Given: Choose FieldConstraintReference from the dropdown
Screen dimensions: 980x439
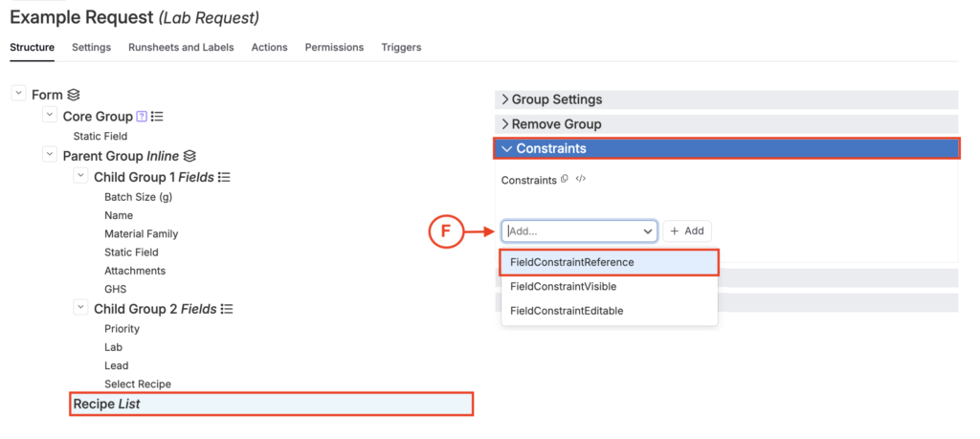Looking at the screenshot, I should pos(610,262).
